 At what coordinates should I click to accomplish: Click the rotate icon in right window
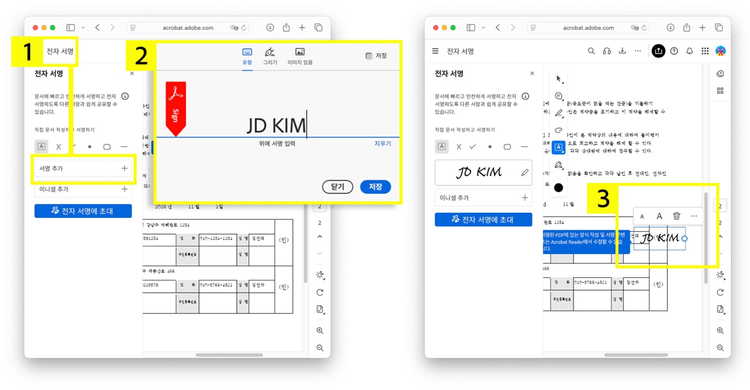720,292
